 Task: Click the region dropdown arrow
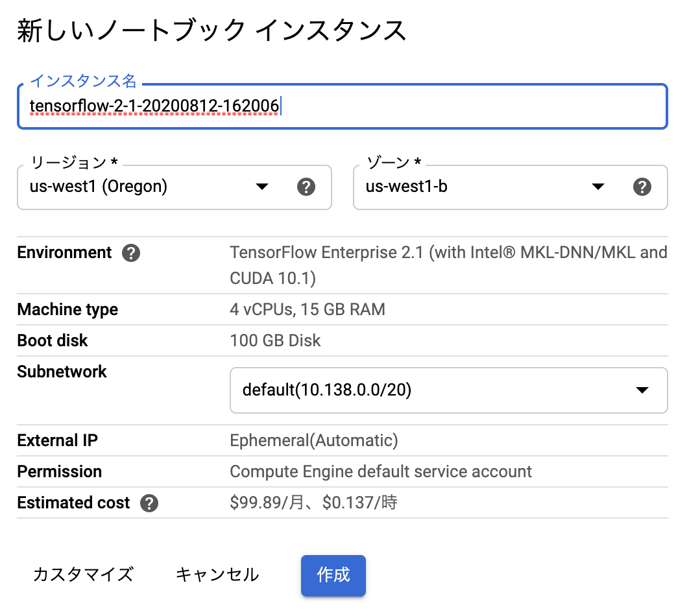pos(262,187)
